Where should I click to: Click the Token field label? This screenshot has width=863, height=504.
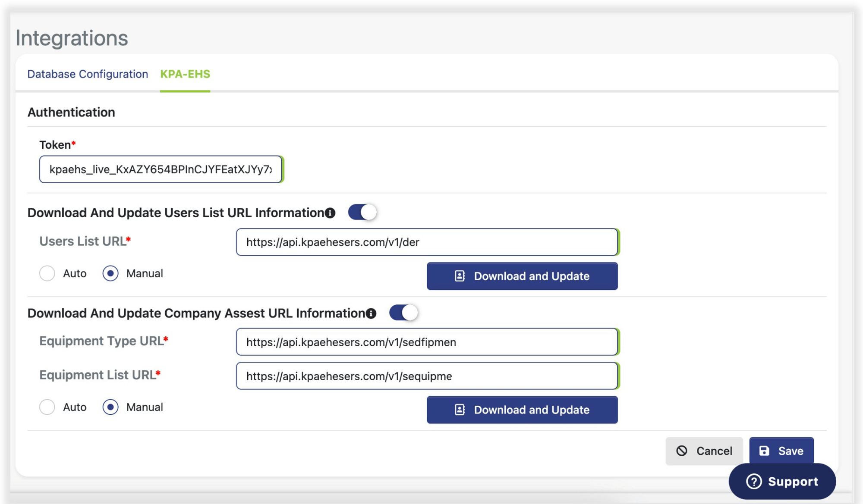pos(57,145)
